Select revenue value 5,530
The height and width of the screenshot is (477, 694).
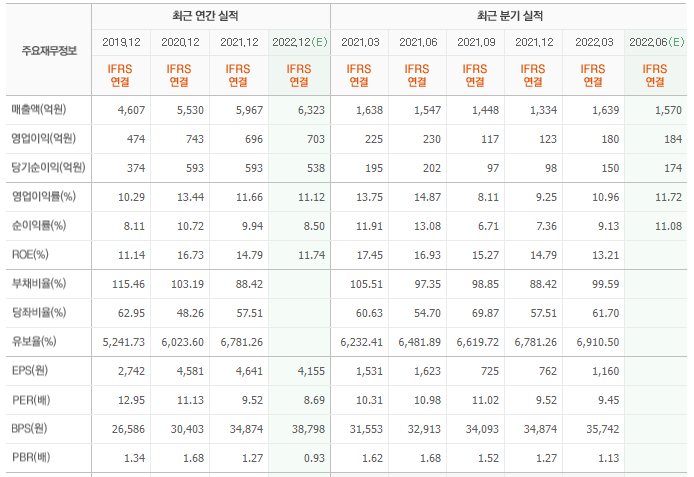(190, 110)
